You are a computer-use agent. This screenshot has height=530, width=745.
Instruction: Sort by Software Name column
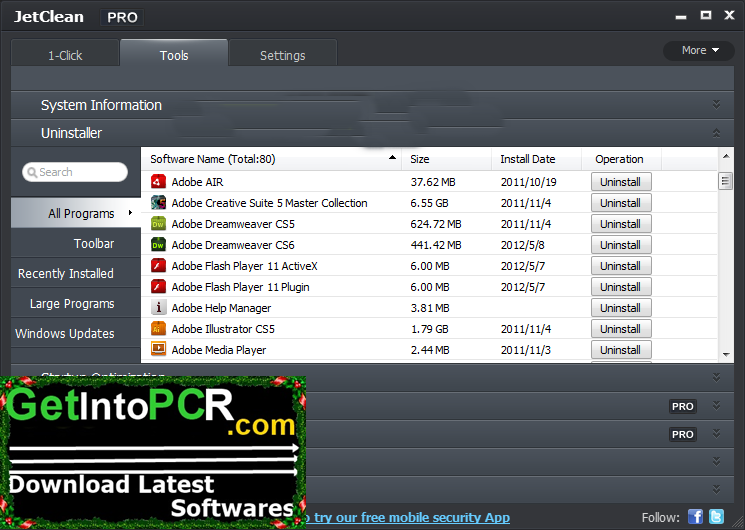(272, 159)
